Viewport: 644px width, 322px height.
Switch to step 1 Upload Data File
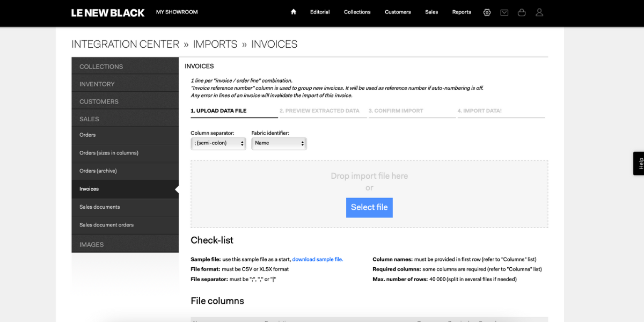pyautogui.click(x=234, y=111)
